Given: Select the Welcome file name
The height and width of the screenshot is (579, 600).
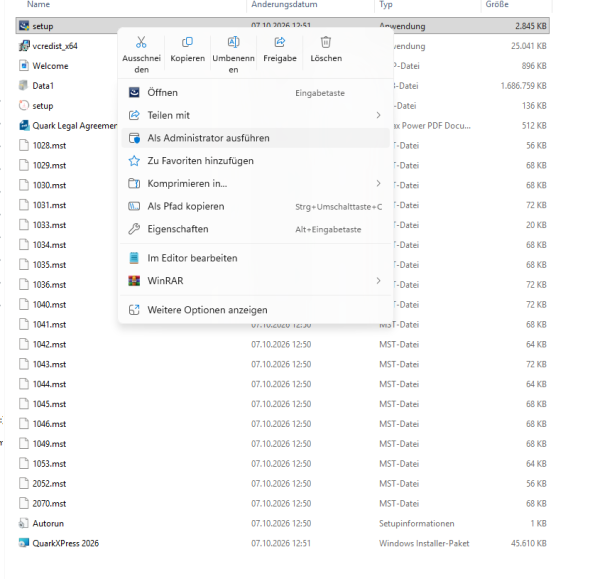Looking at the screenshot, I should click(x=50, y=66).
